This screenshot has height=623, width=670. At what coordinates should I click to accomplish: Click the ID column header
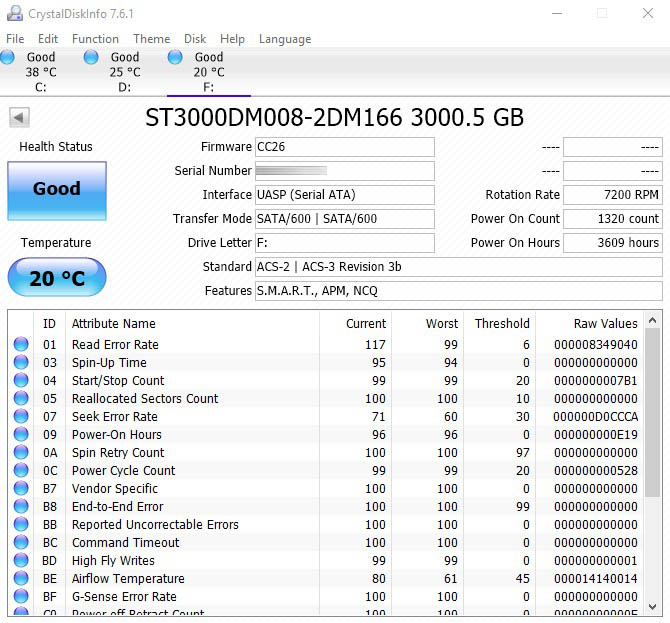click(50, 323)
